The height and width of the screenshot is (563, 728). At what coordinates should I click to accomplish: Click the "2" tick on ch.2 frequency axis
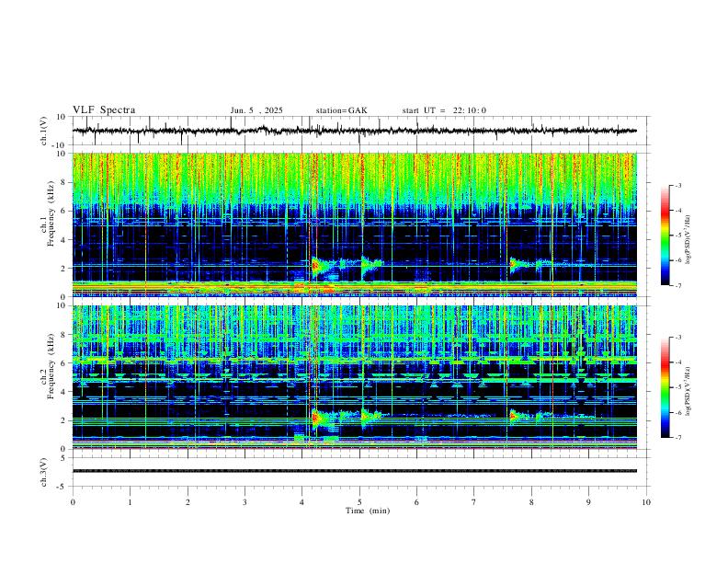tap(64, 420)
